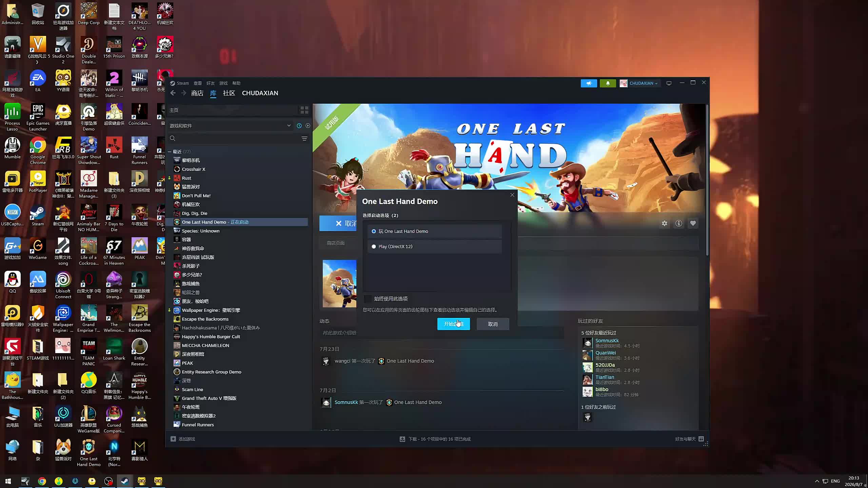Click the library search field
This screenshot has height=488, width=868.
[234, 138]
